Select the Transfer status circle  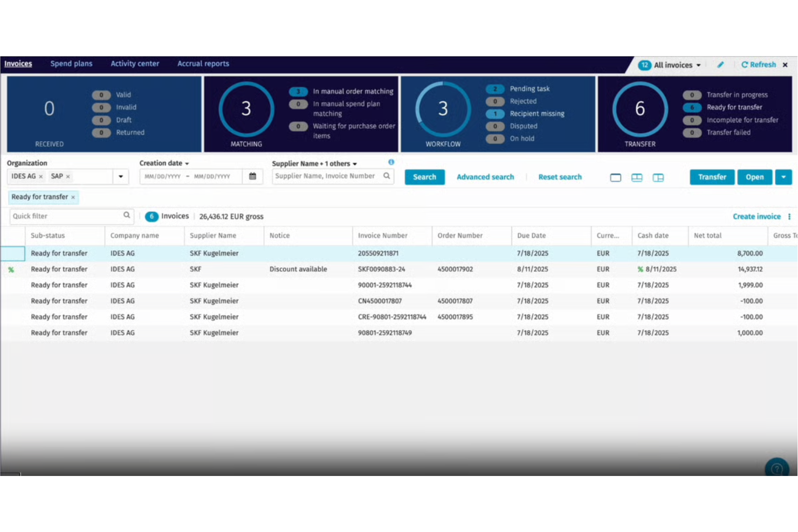[639, 109]
